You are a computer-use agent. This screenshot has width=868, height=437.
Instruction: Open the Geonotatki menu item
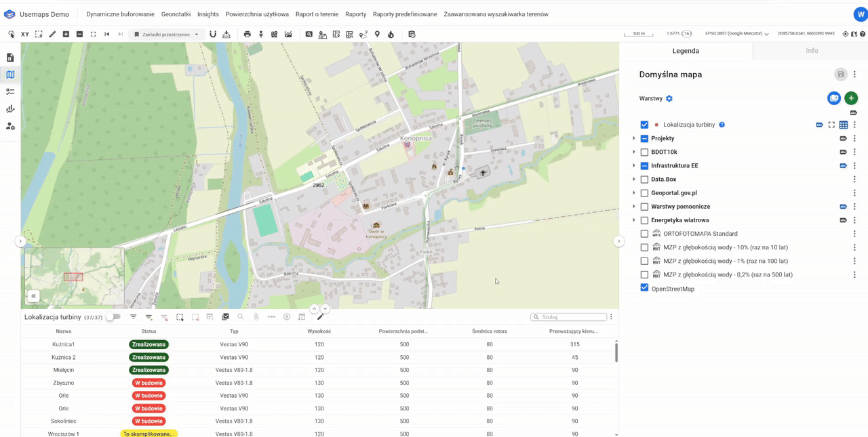176,14
